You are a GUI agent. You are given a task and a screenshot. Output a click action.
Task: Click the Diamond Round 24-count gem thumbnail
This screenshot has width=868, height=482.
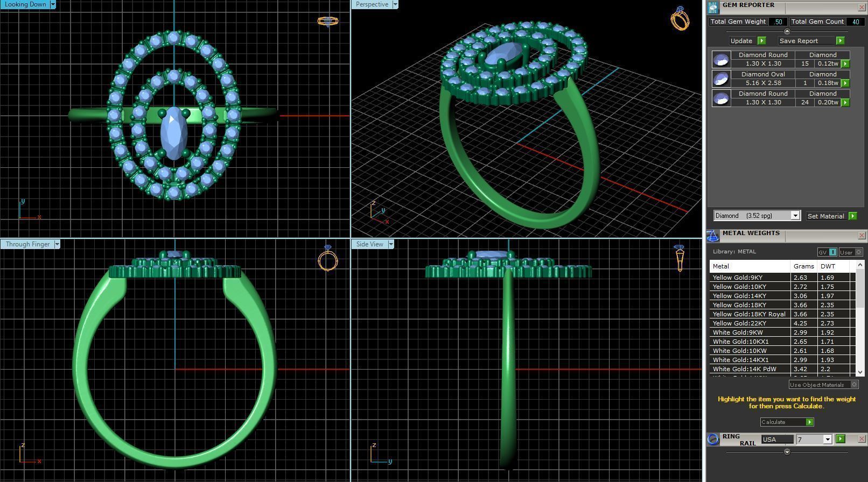coord(721,98)
